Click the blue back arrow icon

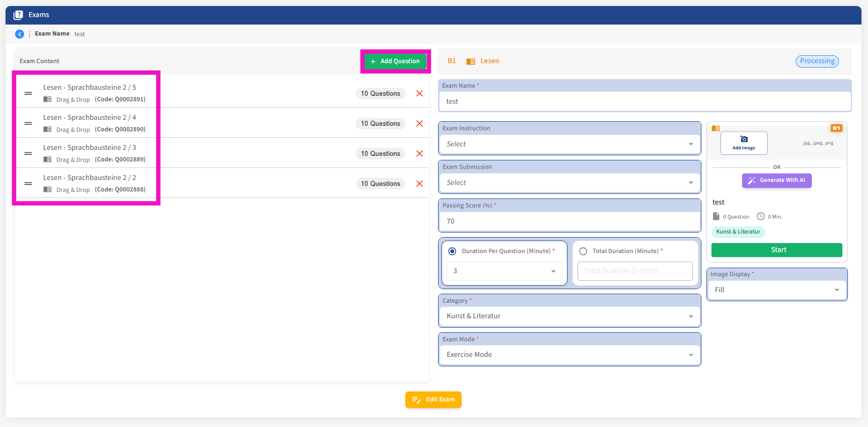pos(20,34)
